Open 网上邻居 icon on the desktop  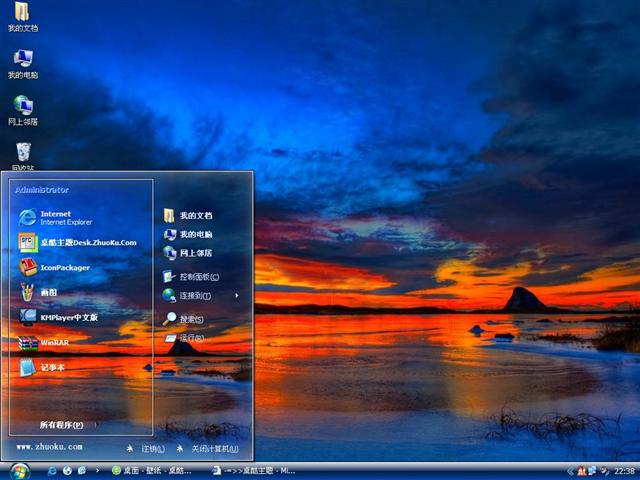point(22,108)
